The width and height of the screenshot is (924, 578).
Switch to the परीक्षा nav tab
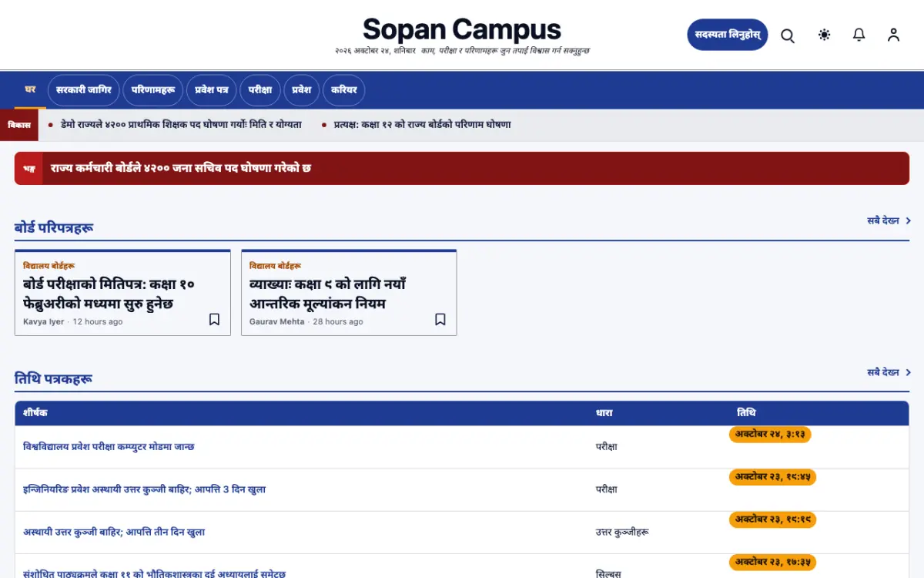pyautogui.click(x=260, y=90)
